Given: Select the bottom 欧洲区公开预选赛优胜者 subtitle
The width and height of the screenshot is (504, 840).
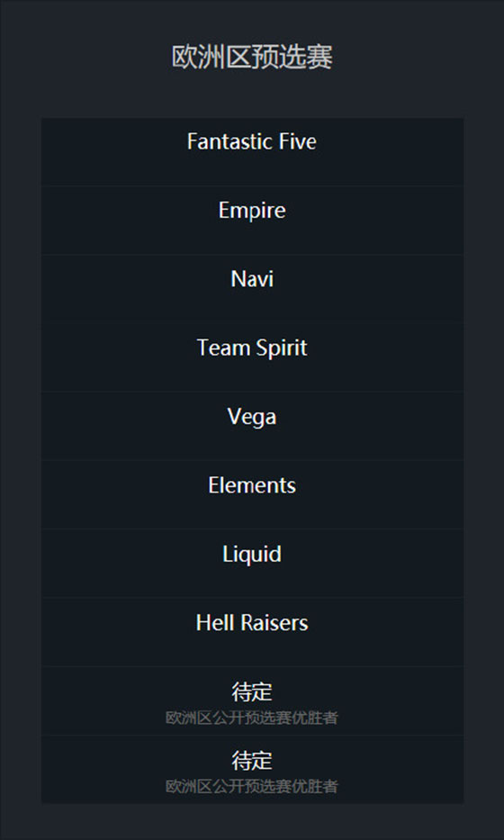Looking at the screenshot, I should (x=252, y=786).
